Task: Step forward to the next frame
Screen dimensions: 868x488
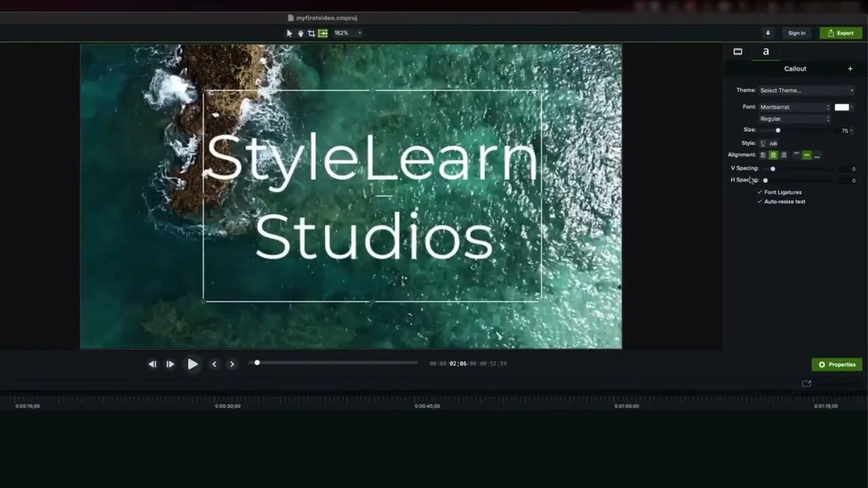Action: coord(170,364)
